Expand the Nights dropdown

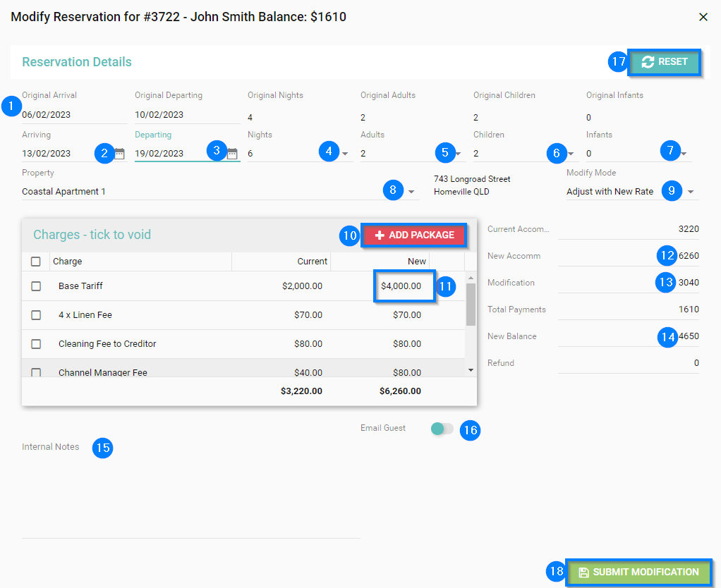[346, 154]
